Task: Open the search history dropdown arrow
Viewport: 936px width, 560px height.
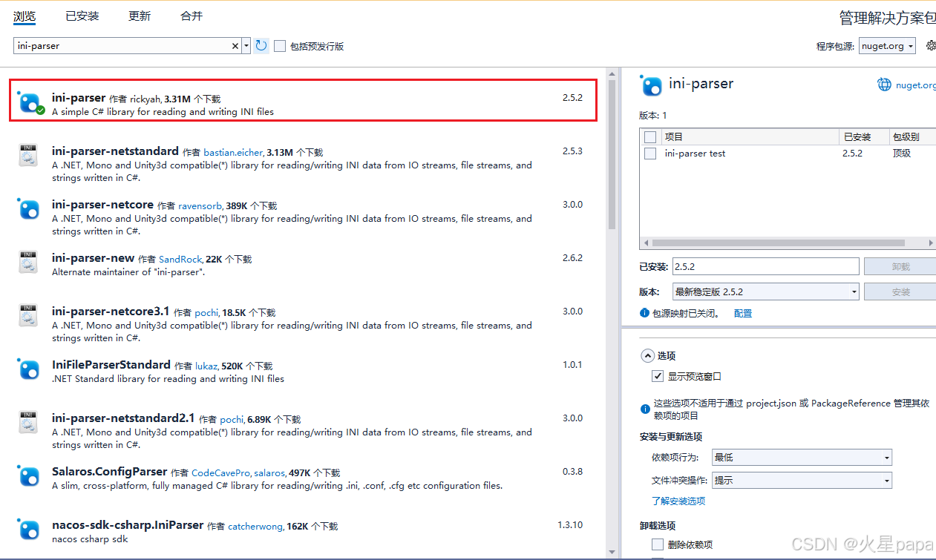Action: point(246,46)
